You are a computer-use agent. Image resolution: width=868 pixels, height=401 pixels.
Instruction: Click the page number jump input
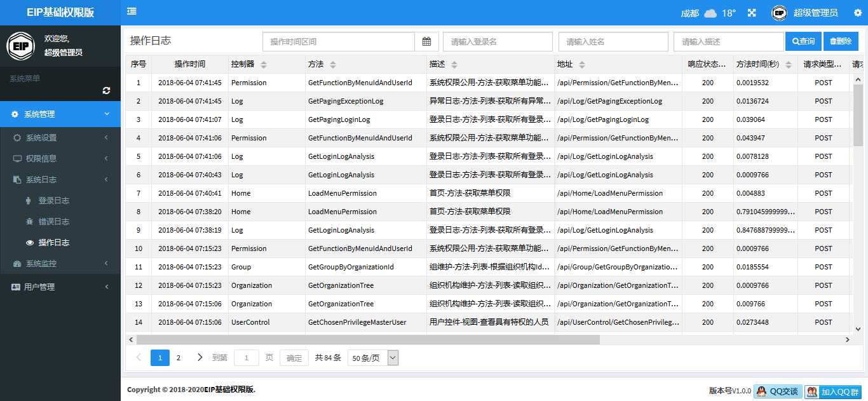pos(247,358)
